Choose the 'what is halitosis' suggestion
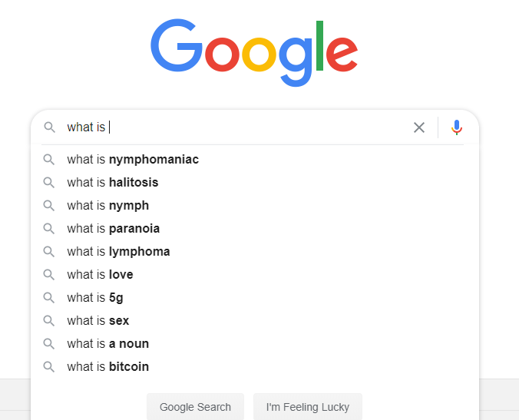The width and height of the screenshot is (519, 420). tap(113, 183)
